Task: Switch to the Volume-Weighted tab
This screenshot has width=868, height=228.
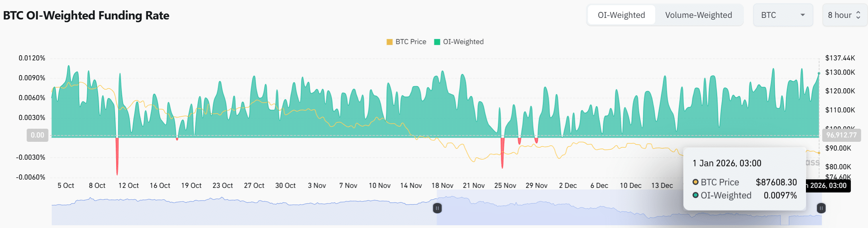Action: coord(698,15)
